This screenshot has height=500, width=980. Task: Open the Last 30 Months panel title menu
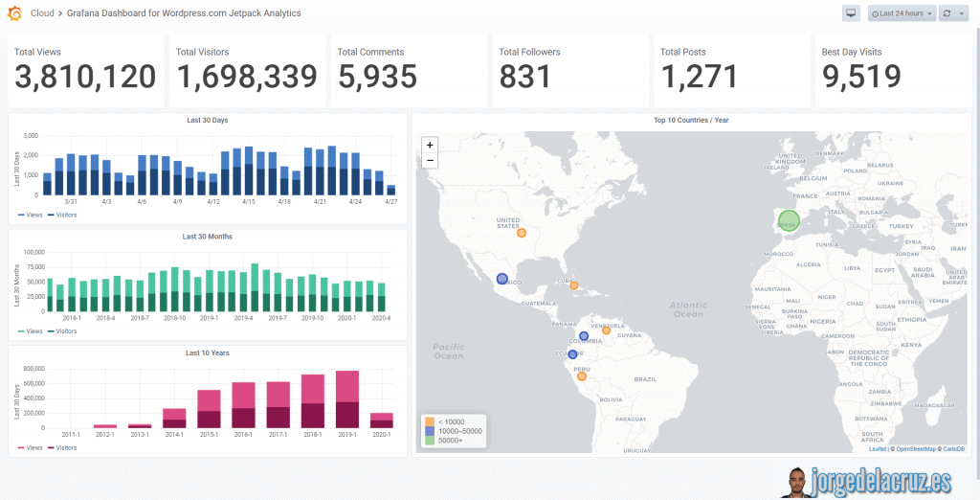tap(207, 237)
